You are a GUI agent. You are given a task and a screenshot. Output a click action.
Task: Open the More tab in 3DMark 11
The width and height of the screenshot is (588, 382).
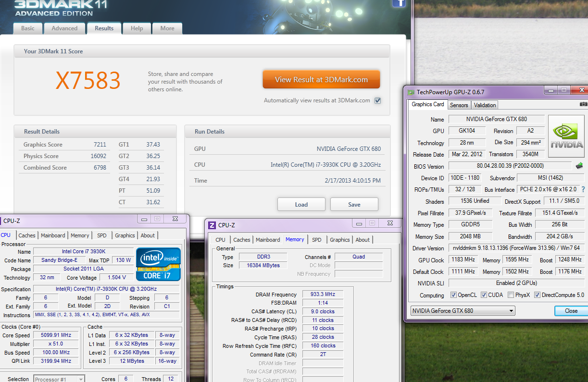[167, 28]
